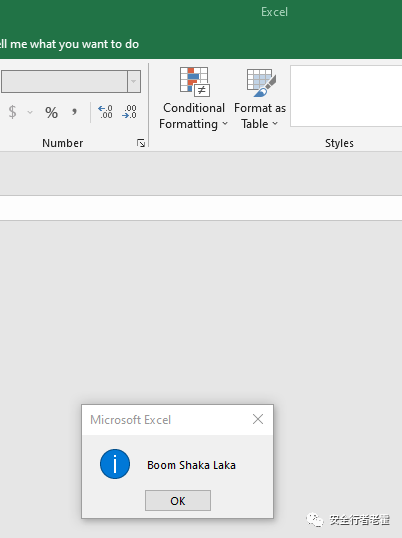Apply Comma Style number format
Screen dimensions: 402x538
(74, 112)
